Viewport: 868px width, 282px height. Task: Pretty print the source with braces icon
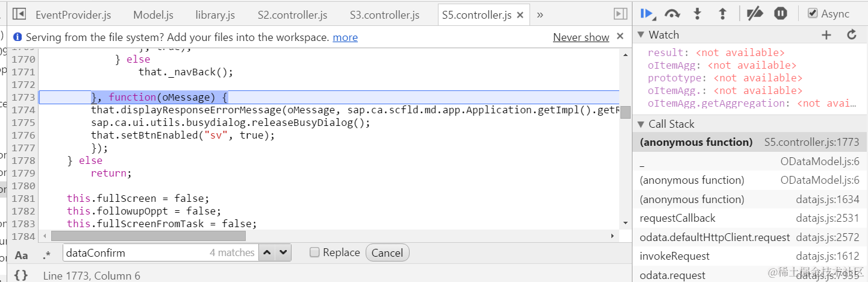[21, 275]
